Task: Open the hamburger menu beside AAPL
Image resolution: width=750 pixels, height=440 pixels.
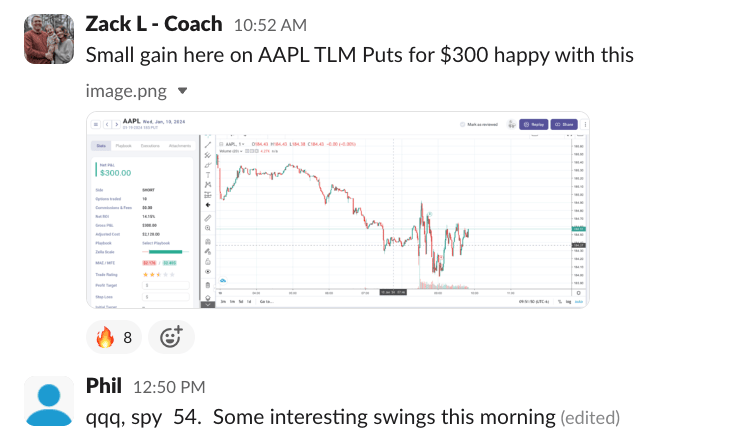Action: click(x=95, y=124)
